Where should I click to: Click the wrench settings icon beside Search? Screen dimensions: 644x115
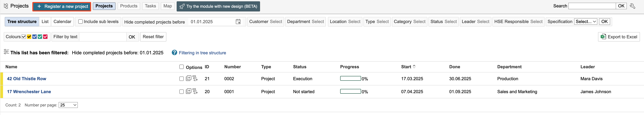point(632,6)
